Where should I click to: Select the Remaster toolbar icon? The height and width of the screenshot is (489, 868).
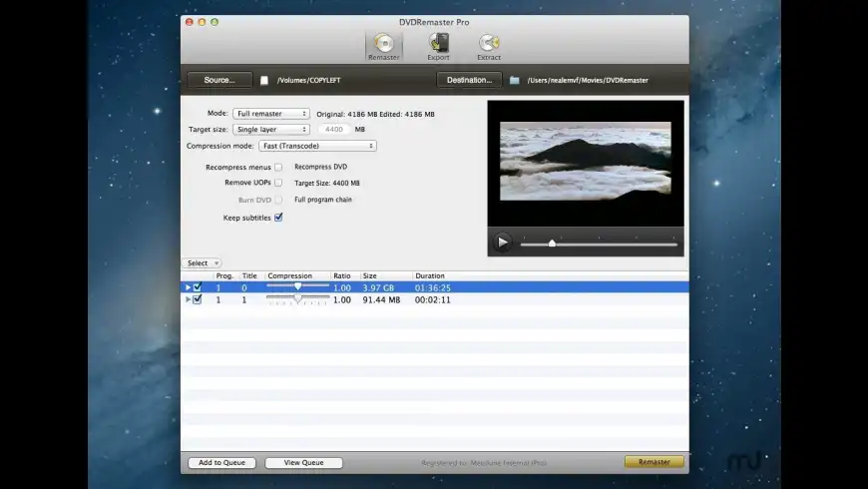(383, 46)
